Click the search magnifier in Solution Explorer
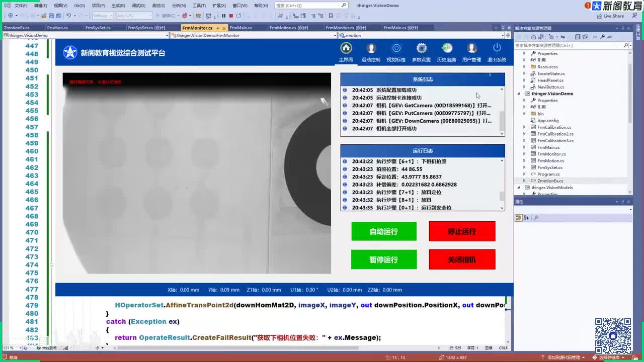 click(x=626, y=45)
